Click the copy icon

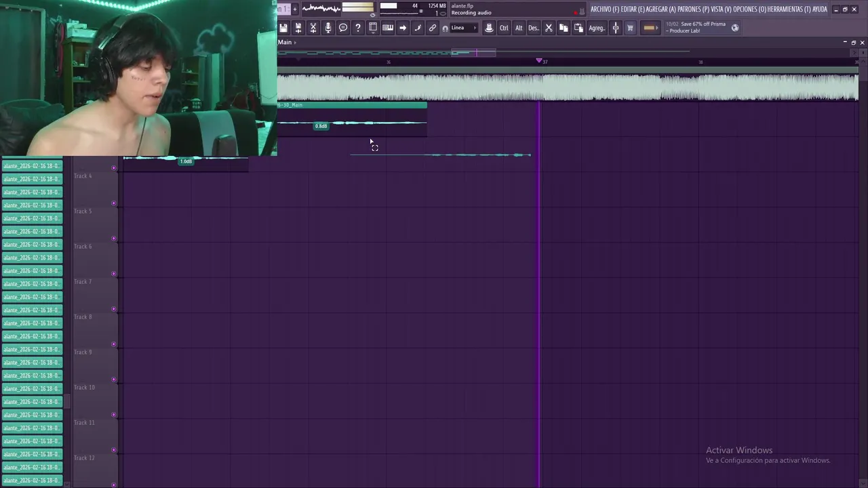pyautogui.click(x=564, y=28)
